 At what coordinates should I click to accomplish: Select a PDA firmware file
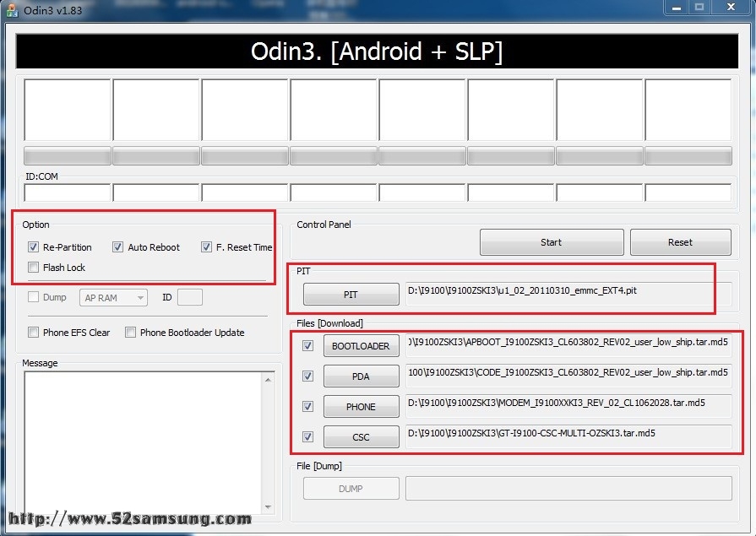[x=362, y=376]
